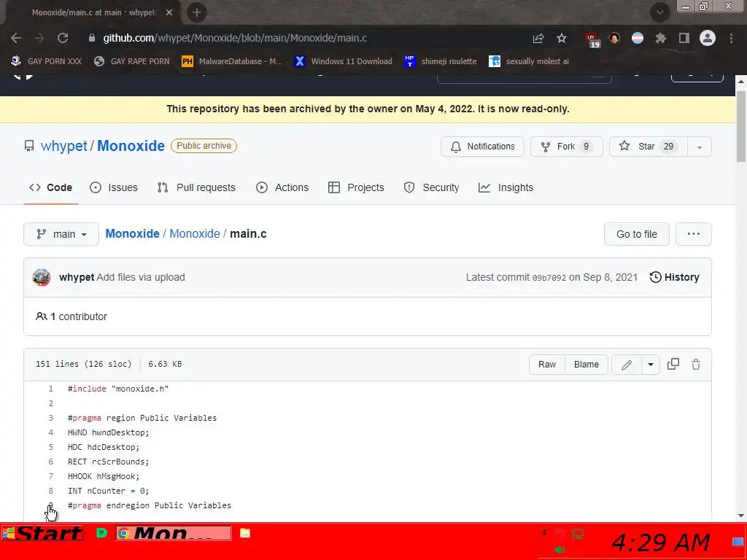Click the Go to file button
747x560 pixels.
tap(636, 234)
